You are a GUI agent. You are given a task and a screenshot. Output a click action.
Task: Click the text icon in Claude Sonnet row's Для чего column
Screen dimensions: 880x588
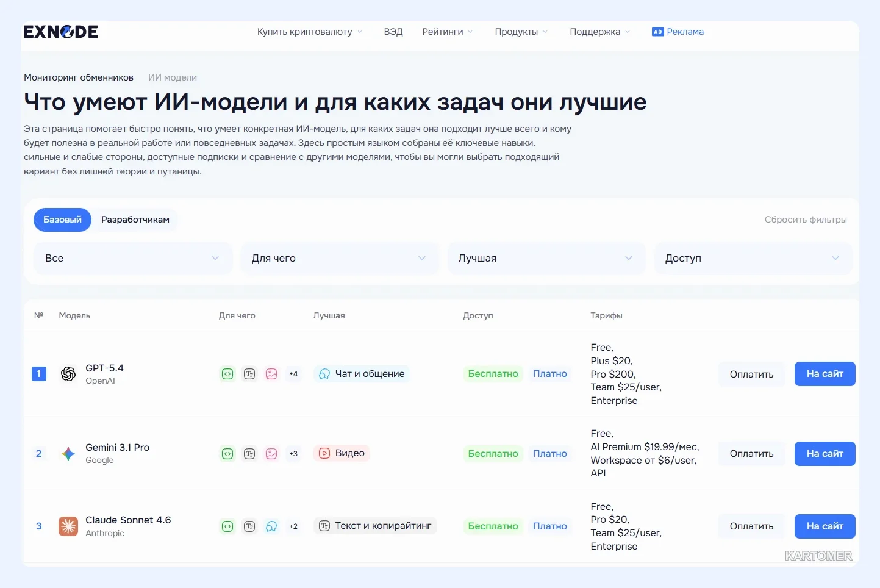pyautogui.click(x=249, y=526)
